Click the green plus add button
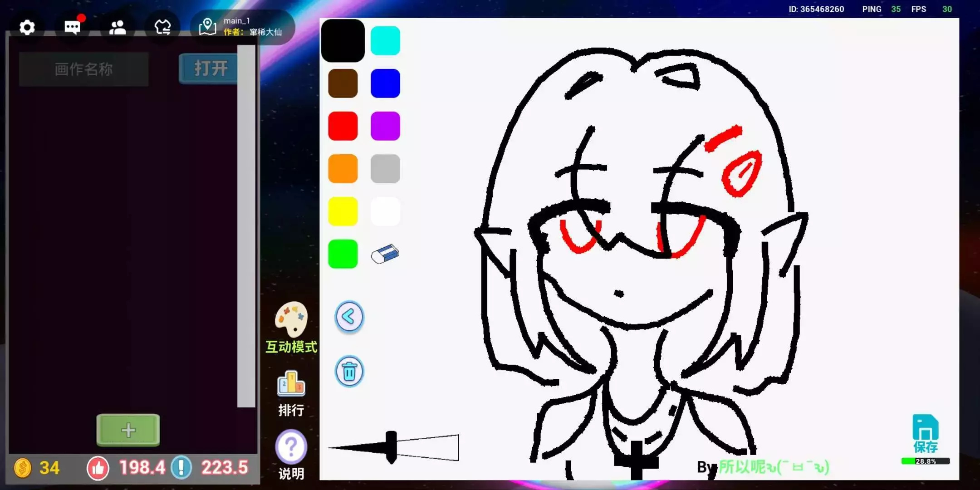980x490 pixels. pos(128,430)
